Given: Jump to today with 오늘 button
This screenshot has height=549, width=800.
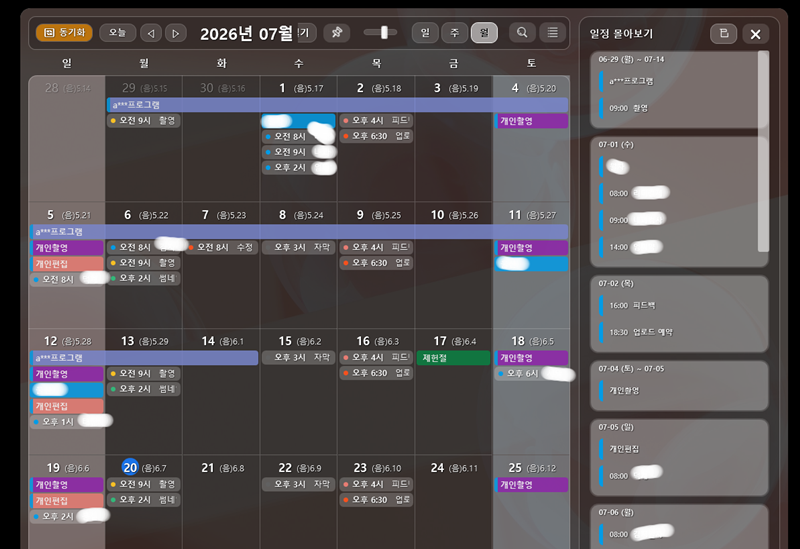Looking at the screenshot, I should coord(117,33).
